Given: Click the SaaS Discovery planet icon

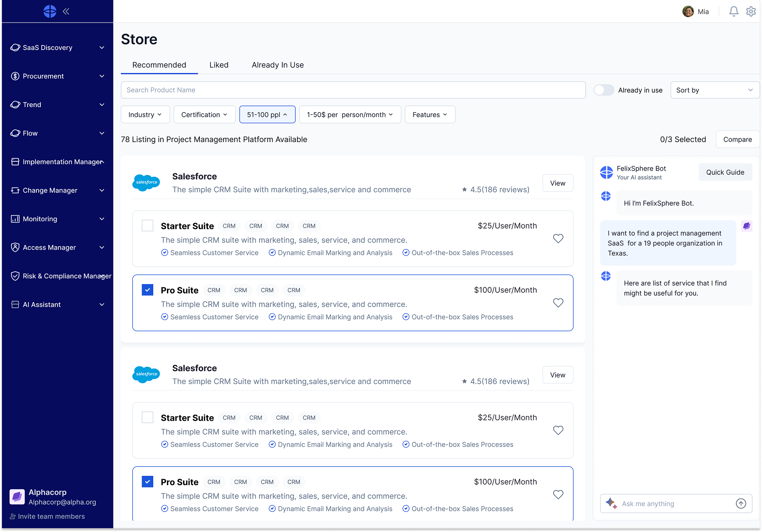Looking at the screenshot, I should pyautogui.click(x=15, y=48).
